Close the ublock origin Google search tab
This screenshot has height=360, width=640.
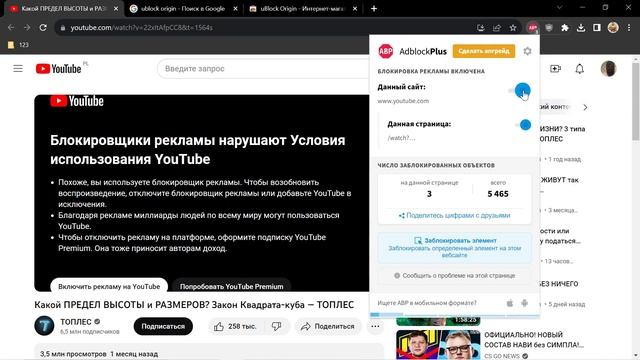236,9
